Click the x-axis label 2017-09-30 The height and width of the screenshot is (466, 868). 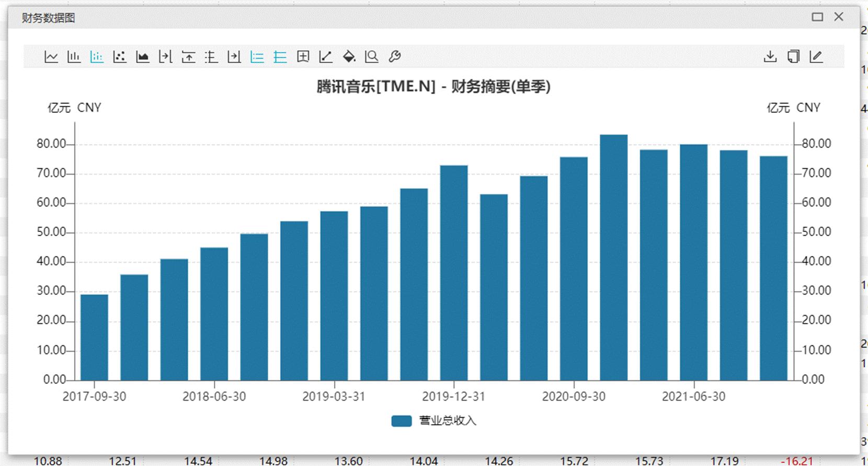tap(95, 397)
